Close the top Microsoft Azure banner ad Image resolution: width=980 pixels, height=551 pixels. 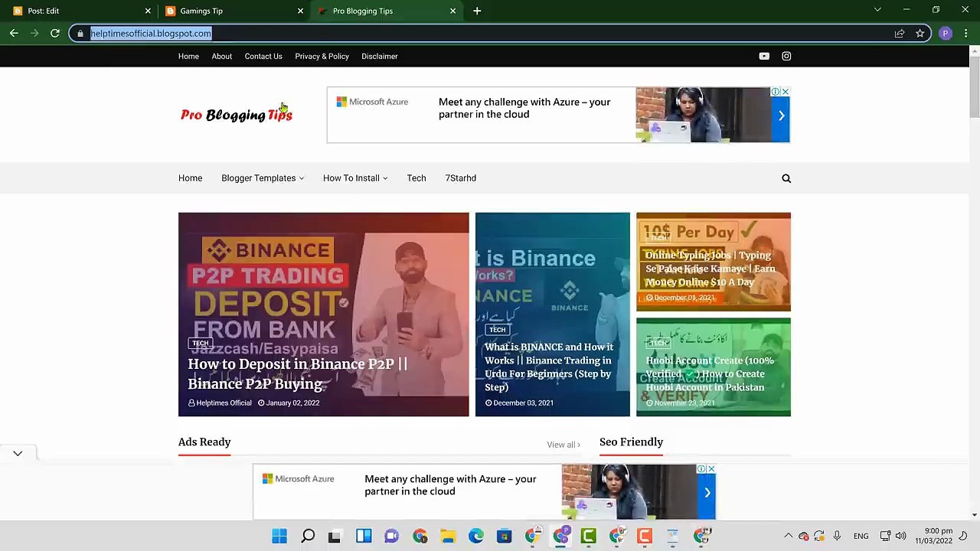(x=785, y=92)
